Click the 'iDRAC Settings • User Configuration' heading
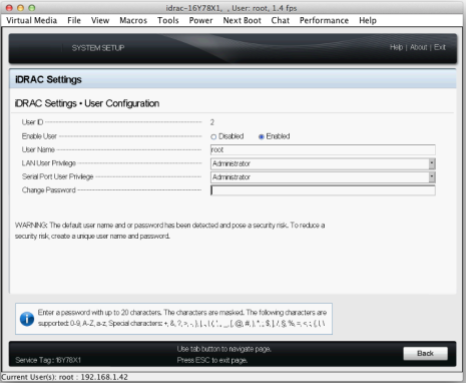Image resolution: width=466 pixels, height=383 pixels. (x=87, y=103)
